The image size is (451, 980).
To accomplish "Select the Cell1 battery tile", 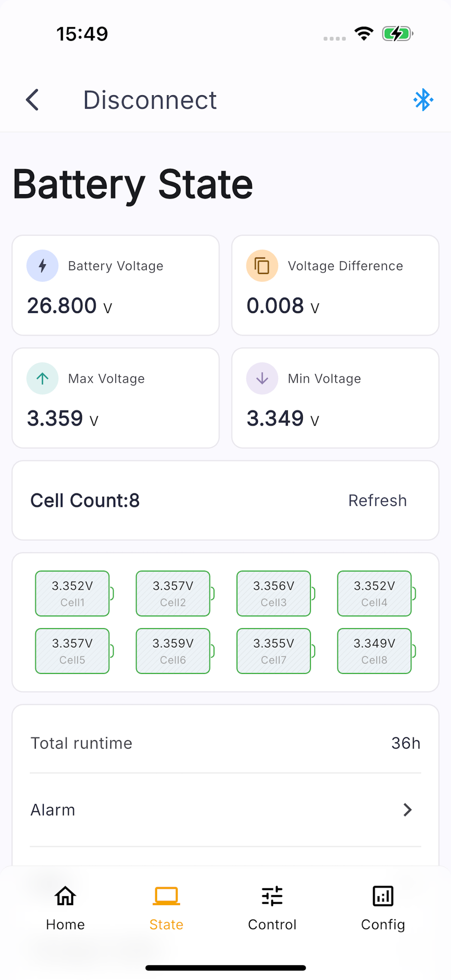I will (74, 593).
